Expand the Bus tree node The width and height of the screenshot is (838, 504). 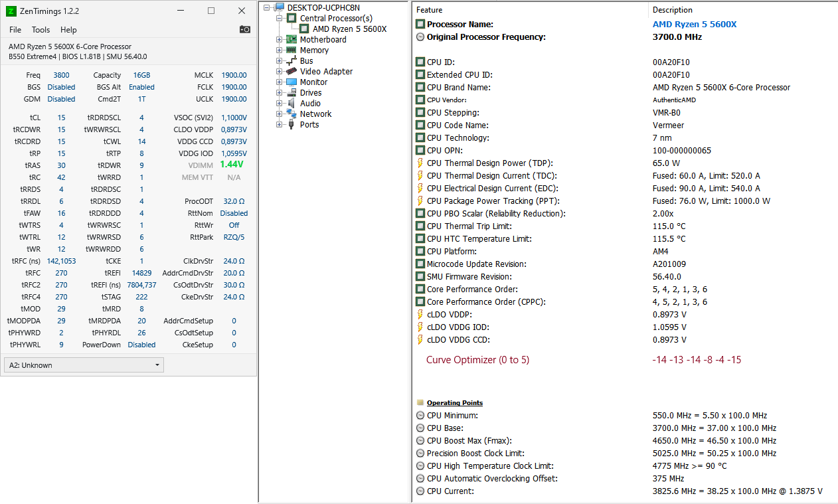coord(280,60)
